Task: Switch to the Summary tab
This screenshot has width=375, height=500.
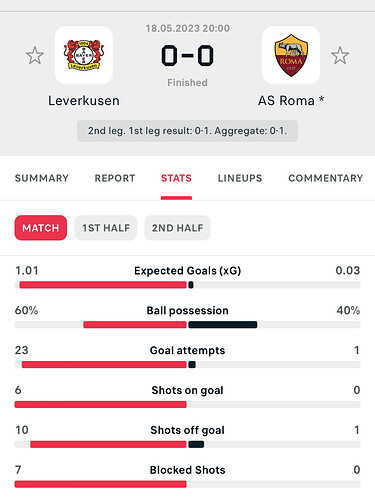Action: pyautogui.click(x=42, y=178)
